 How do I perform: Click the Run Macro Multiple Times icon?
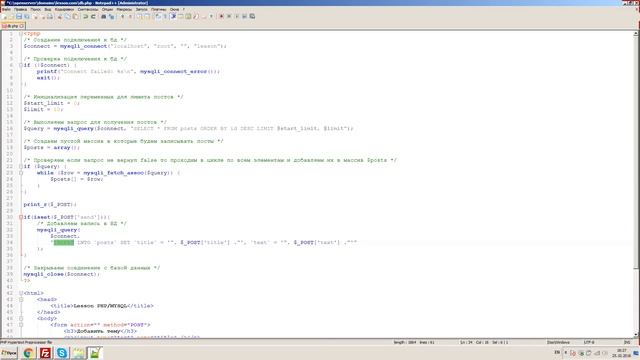click(x=244, y=16)
